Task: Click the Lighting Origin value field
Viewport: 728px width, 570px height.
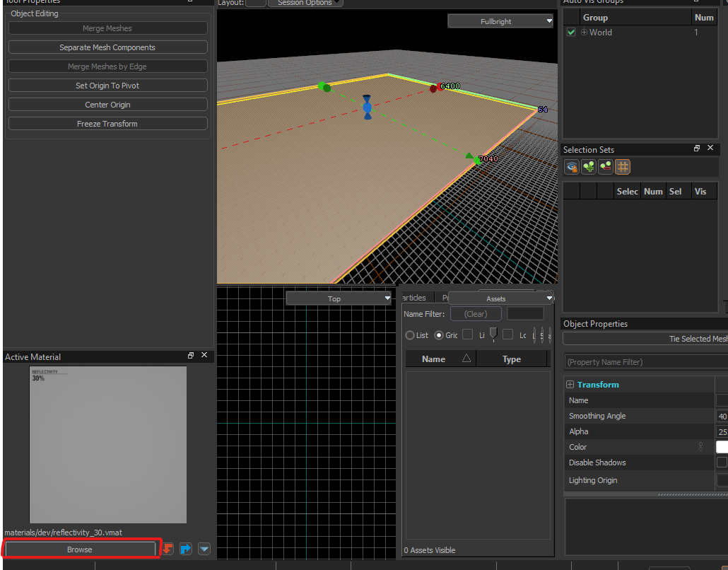Action: [722, 480]
